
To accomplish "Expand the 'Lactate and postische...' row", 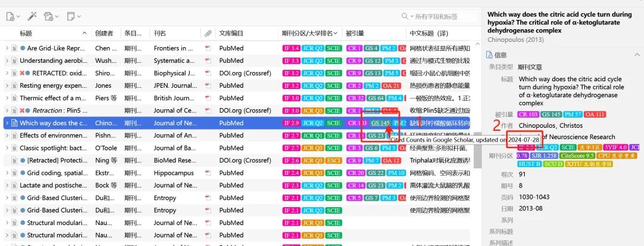I will point(7,185).
